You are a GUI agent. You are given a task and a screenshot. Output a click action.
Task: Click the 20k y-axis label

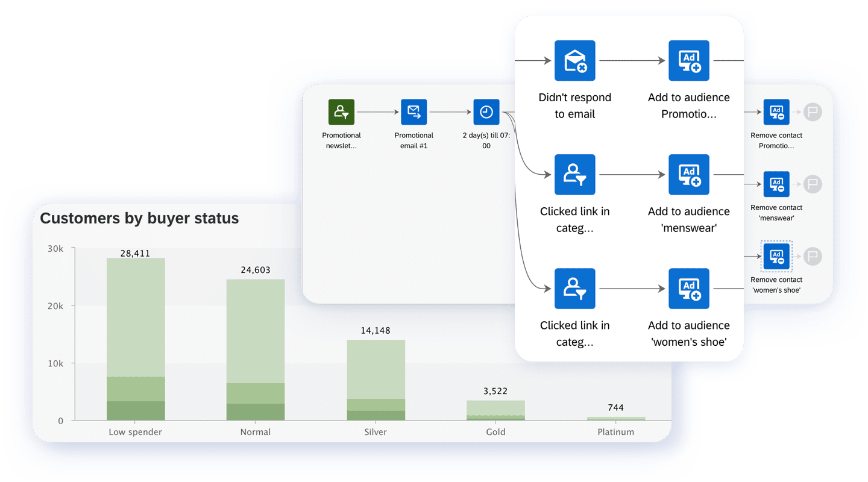[x=56, y=306]
